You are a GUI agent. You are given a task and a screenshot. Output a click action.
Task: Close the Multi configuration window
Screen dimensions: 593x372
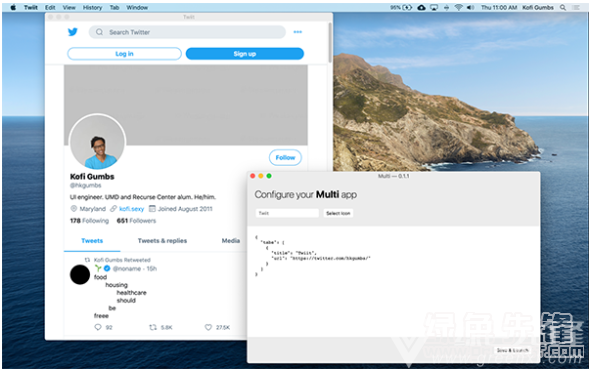(x=253, y=176)
